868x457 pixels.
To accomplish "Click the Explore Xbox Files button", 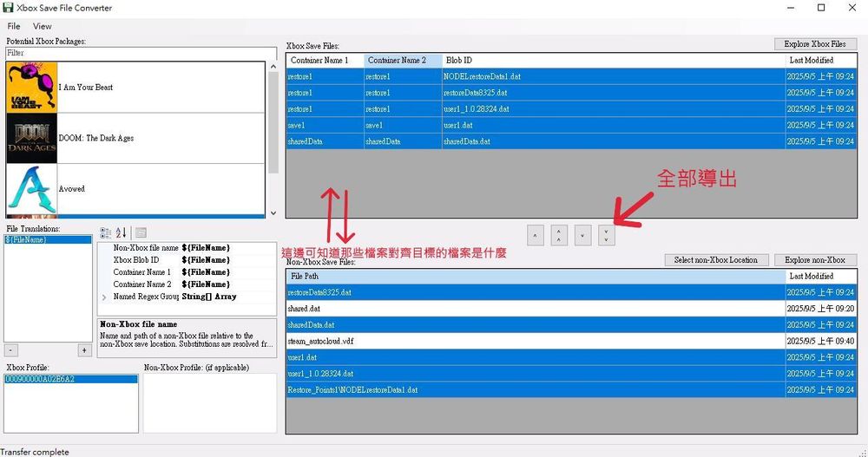I will click(815, 44).
